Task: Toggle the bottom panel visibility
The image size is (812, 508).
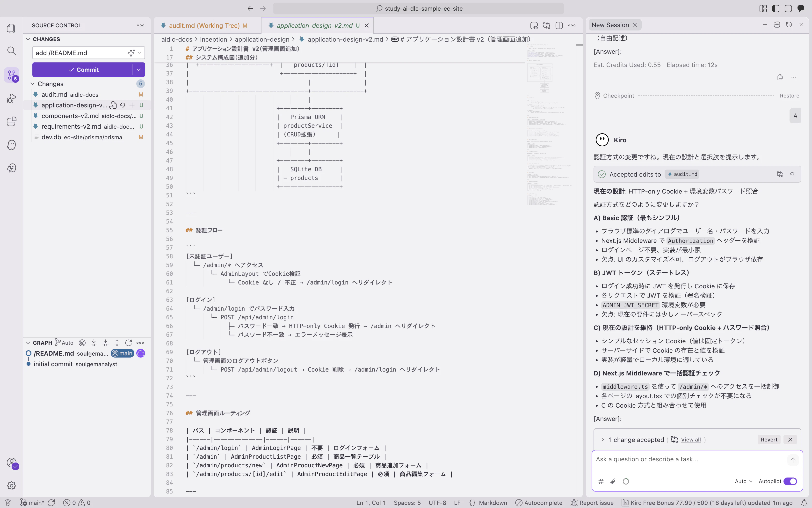Action: (x=788, y=8)
